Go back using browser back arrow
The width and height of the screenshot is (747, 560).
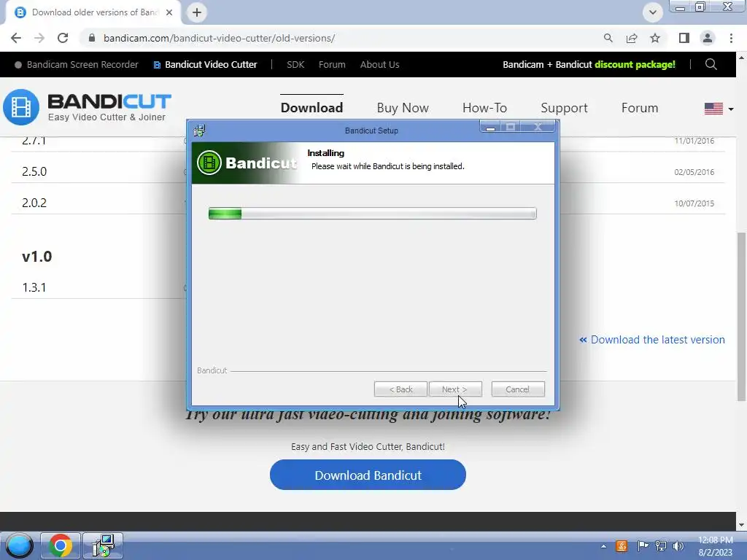point(16,38)
